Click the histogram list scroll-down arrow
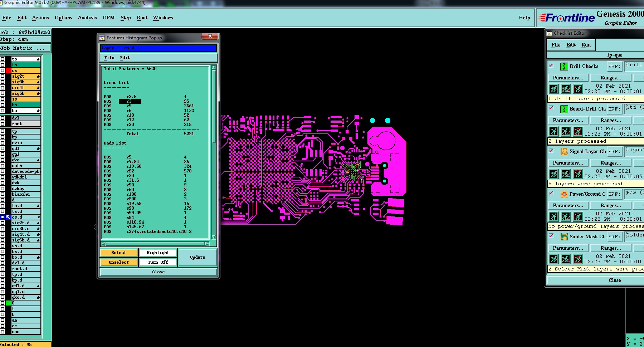Viewport: 644px width, 347px height. 214,237
